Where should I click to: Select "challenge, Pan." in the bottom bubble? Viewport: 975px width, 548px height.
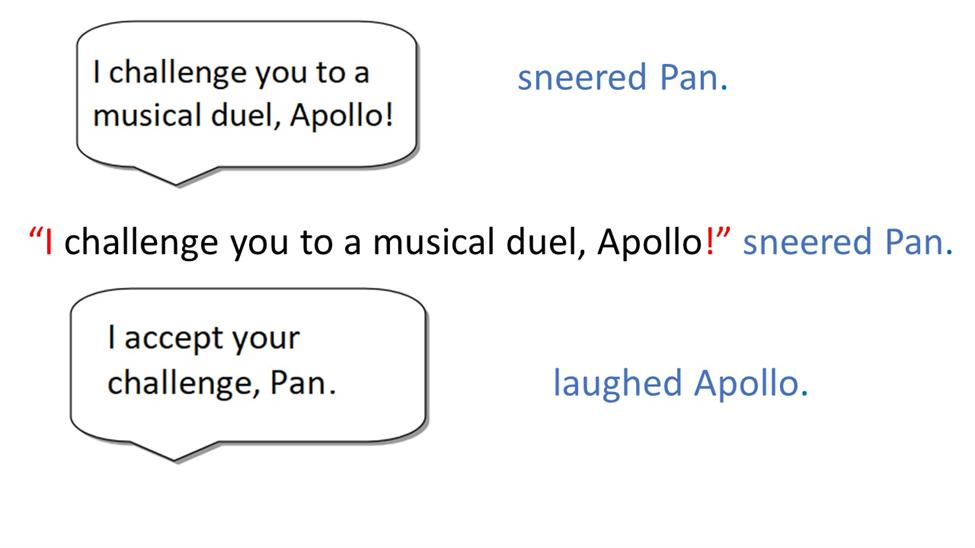(x=221, y=383)
